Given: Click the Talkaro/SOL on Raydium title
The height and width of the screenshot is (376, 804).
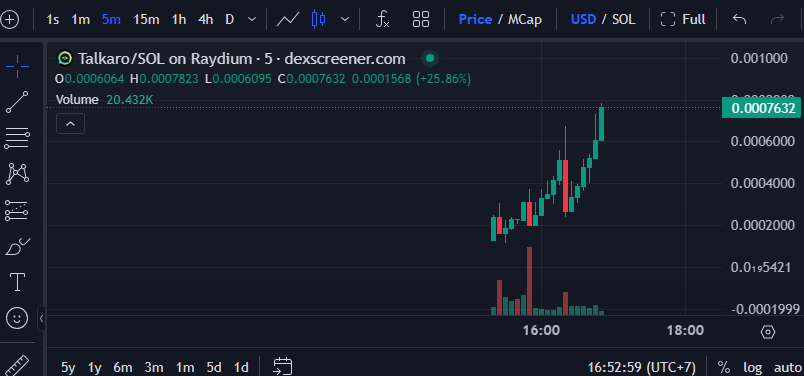Looking at the screenshot, I should (242, 58).
